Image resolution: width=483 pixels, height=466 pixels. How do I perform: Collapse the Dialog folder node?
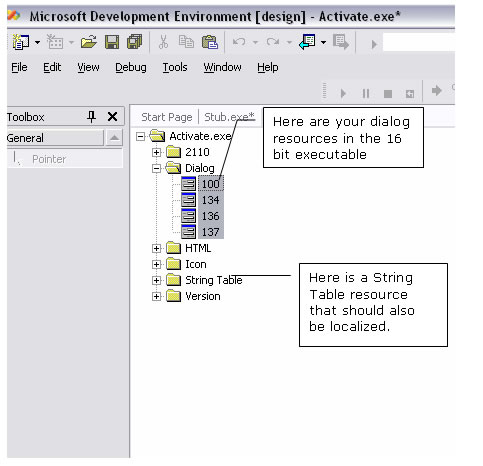pyautogui.click(x=156, y=169)
